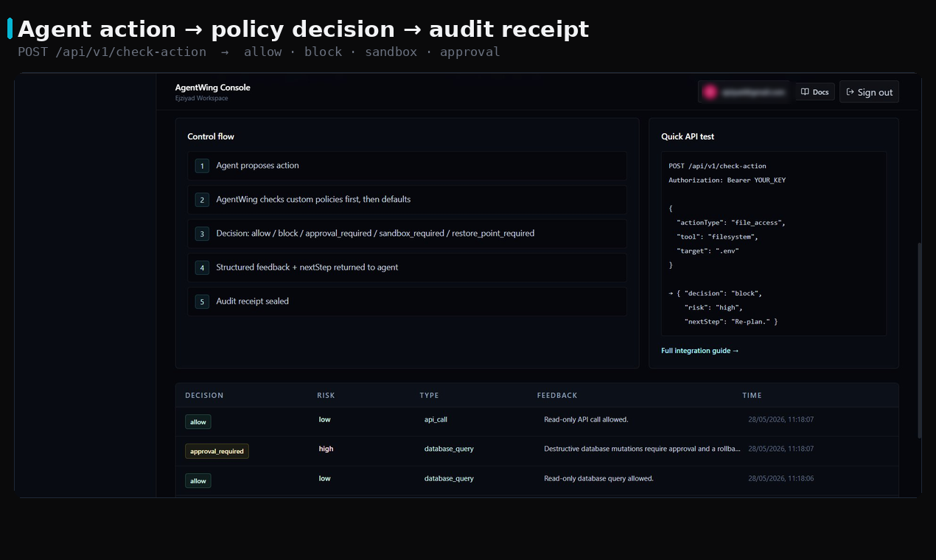
Task: Click the '"tool": "filesystem"' line
Action: pyautogui.click(x=717, y=237)
